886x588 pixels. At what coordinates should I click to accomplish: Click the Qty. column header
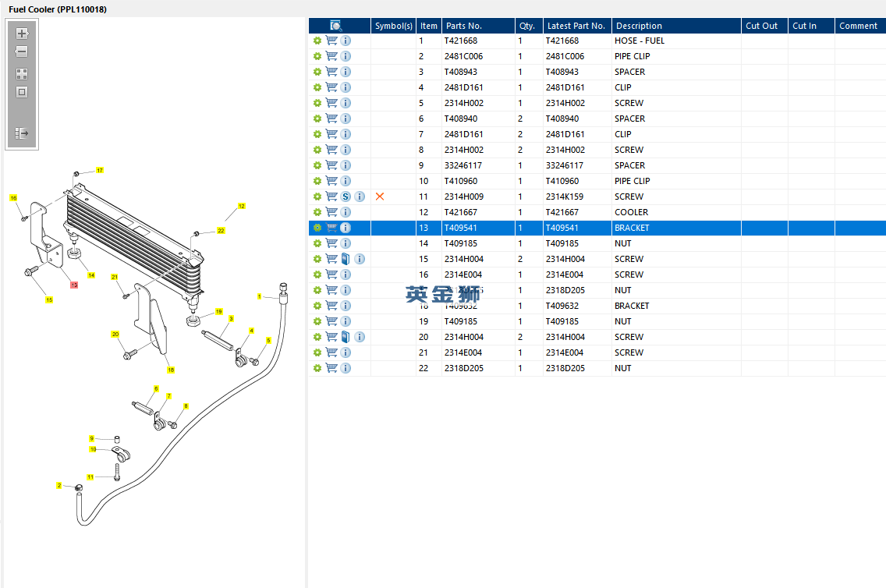528,26
